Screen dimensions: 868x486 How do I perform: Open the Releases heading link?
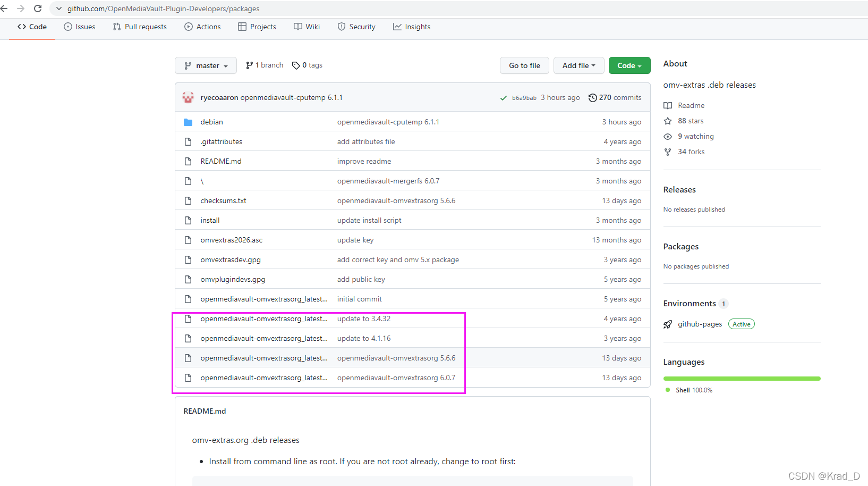click(679, 189)
